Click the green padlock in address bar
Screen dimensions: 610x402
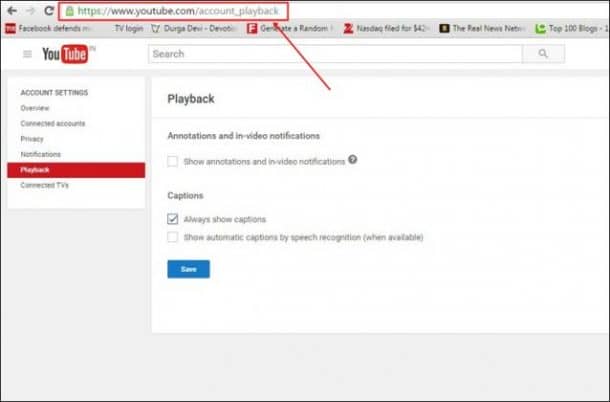(68, 12)
